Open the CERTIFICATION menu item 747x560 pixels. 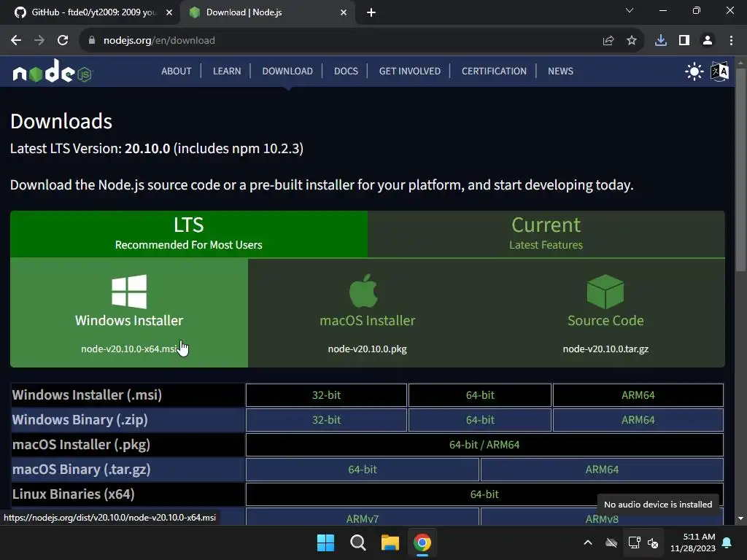pyautogui.click(x=494, y=71)
